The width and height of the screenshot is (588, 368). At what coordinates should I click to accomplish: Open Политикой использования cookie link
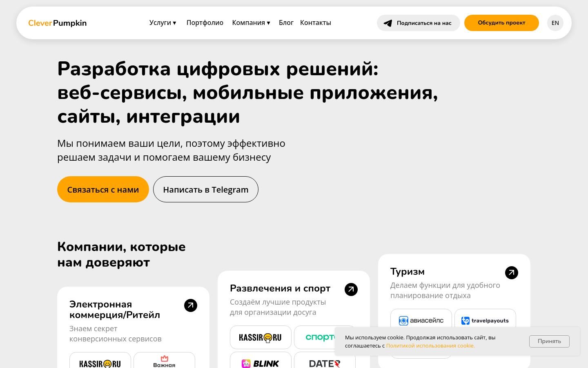(430, 346)
